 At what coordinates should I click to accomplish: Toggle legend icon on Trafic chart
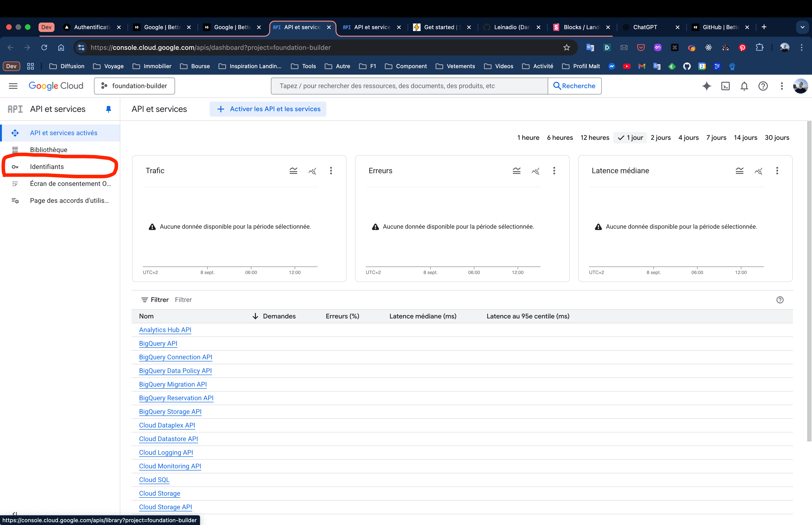(293, 171)
